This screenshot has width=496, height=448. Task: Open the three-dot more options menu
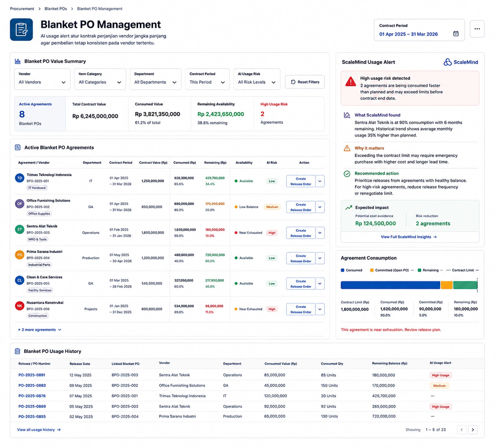coord(477,29)
